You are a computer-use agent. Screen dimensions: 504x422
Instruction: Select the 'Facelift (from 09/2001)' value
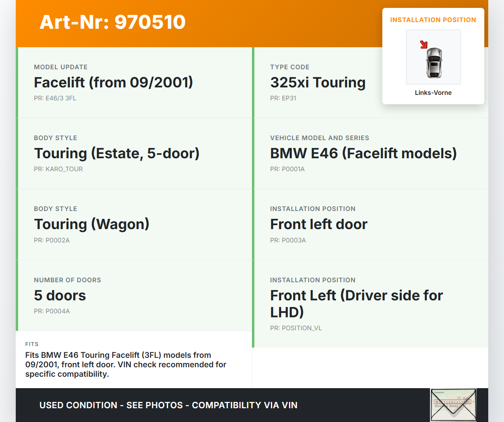(113, 82)
